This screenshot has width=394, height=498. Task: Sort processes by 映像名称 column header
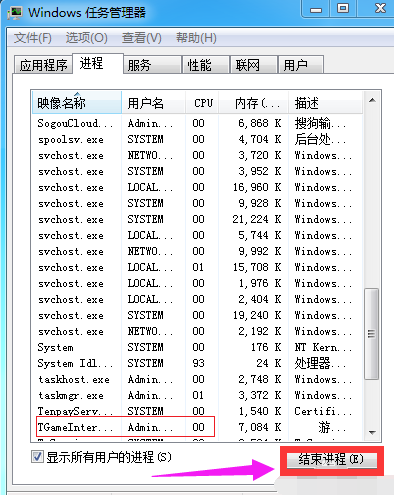tap(77, 103)
